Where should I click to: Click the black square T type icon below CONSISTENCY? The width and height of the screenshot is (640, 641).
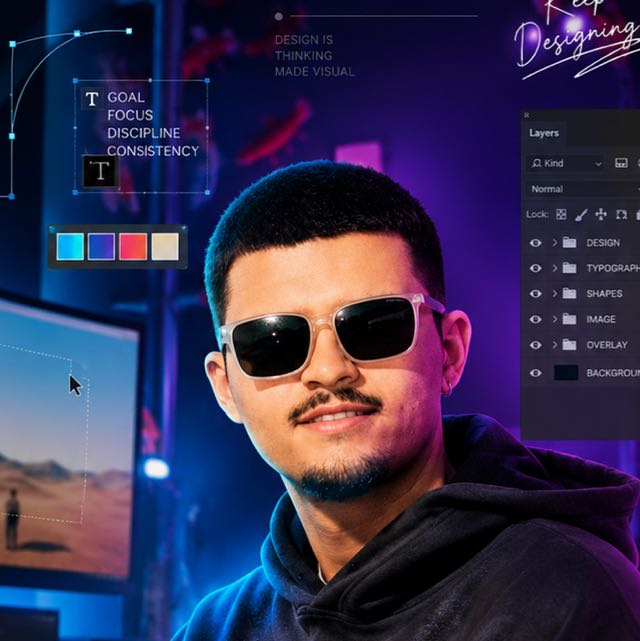tap(101, 170)
